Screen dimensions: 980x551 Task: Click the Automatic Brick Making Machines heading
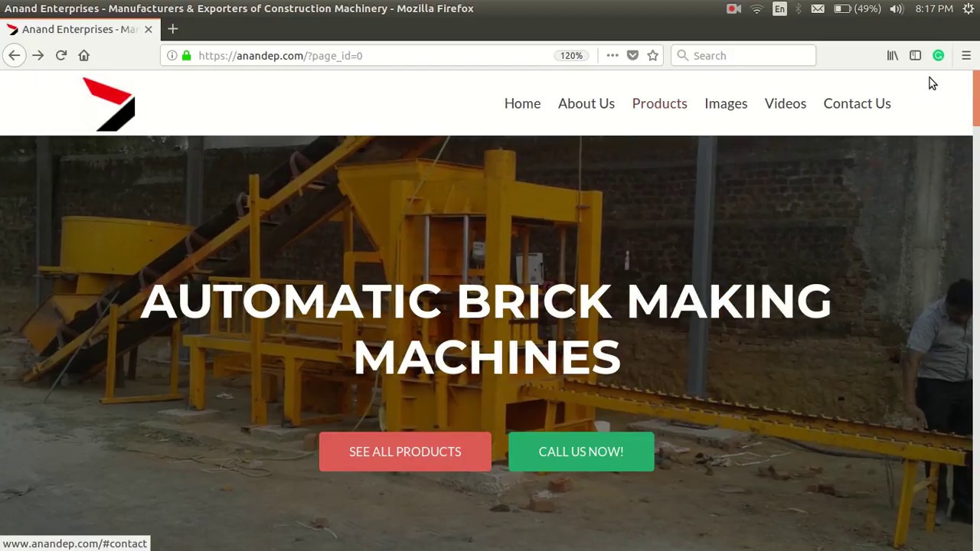coord(486,329)
